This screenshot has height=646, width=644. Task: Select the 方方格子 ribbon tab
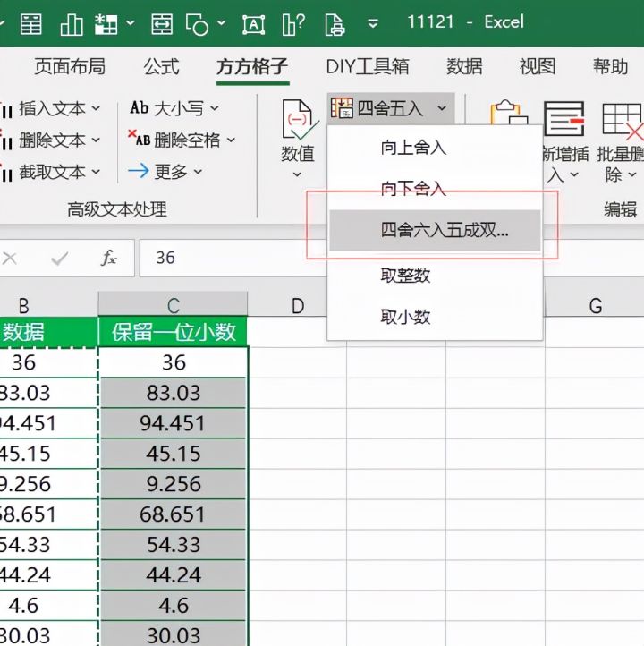click(252, 67)
